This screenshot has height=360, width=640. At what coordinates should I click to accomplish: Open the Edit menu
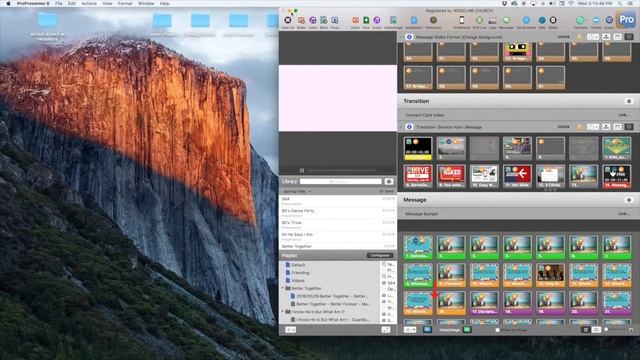[x=72, y=3]
